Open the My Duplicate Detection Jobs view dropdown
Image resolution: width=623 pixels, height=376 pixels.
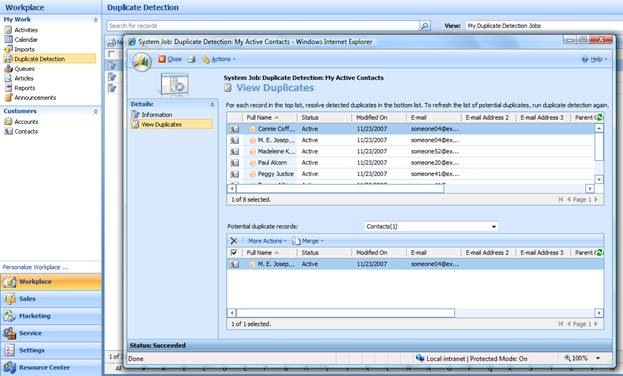pyautogui.click(x=544, y=26)
